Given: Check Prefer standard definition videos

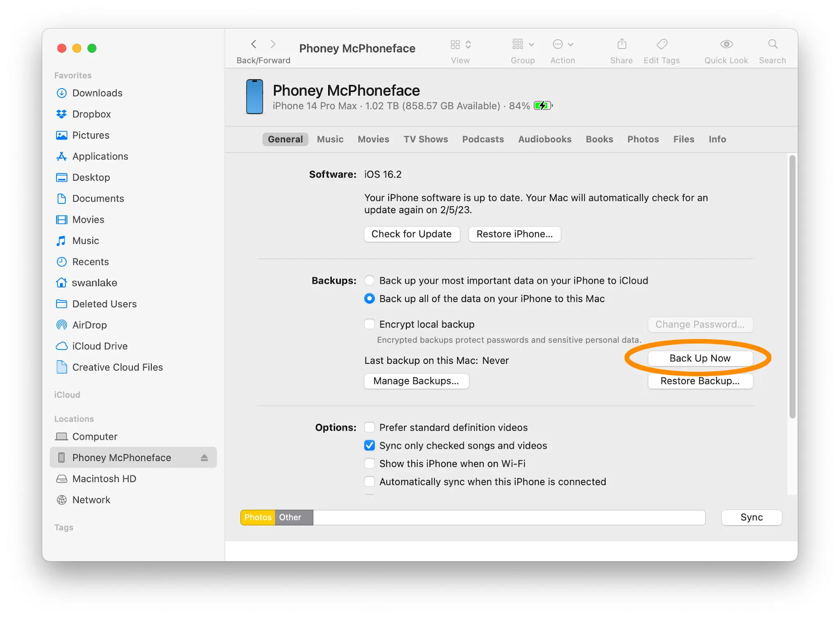Looking at the screenshot, I should (370, 427).
